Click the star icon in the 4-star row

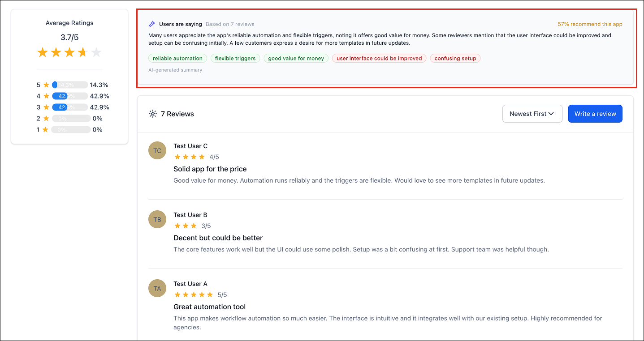pos(46,96)
